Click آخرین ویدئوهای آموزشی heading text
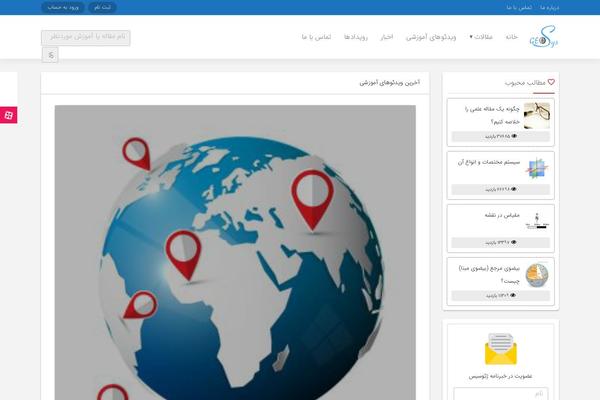600x400 pixels. (x=390, y=82)
